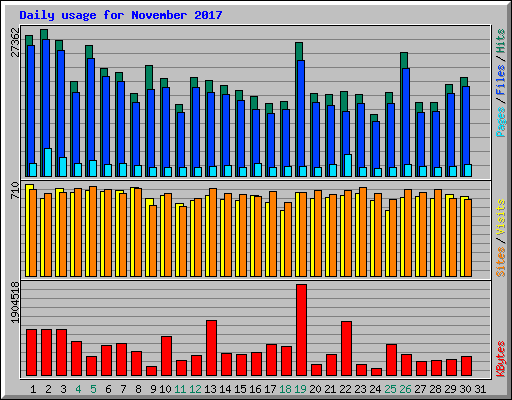Viewport: 512px width, 400px height.
Task: Click the day '31' axis label
Action: point(480,389)
